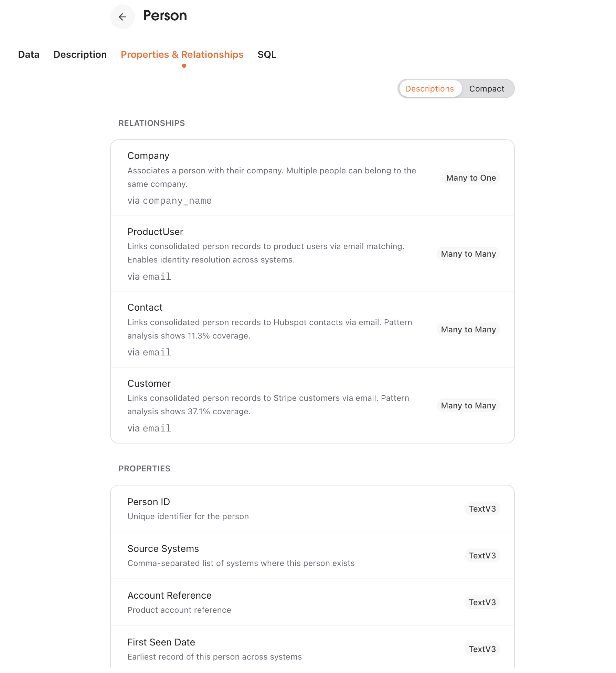Click the TextV3 badge for Person ID
The height and width of the screenshot is (673, 616).
(482, 509)
